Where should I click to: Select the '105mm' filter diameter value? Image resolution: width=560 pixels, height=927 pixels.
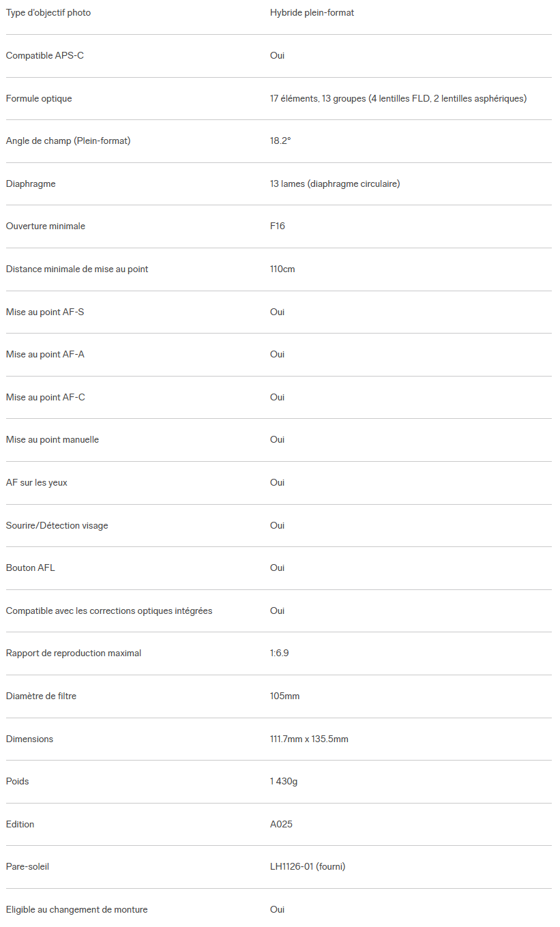pos(284,696)
